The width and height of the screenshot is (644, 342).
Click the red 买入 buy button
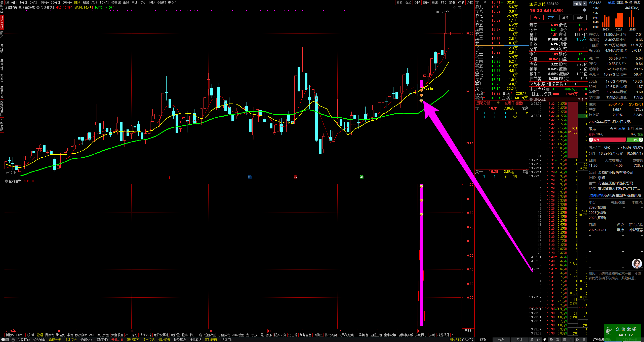pos(537,17)
